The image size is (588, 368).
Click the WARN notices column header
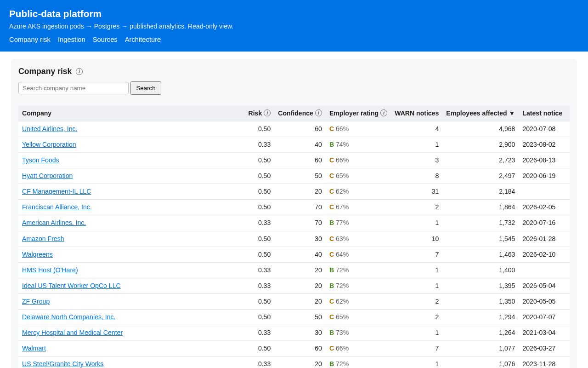(417, 113)
